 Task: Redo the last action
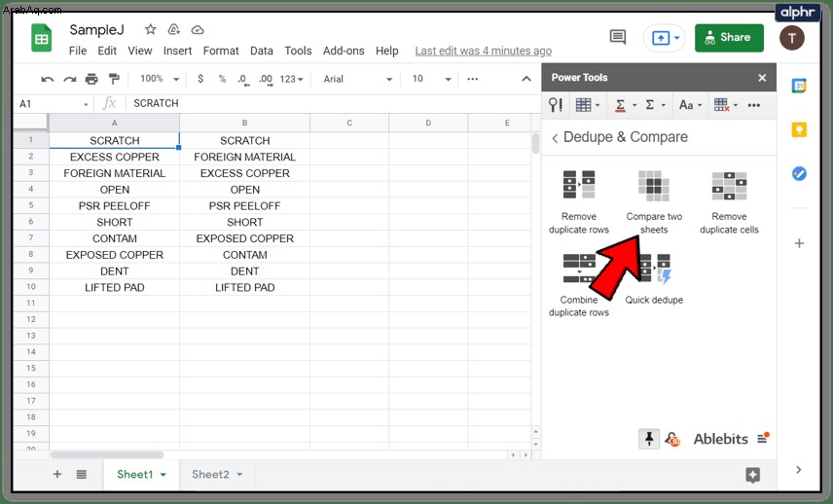coord(70,79)
